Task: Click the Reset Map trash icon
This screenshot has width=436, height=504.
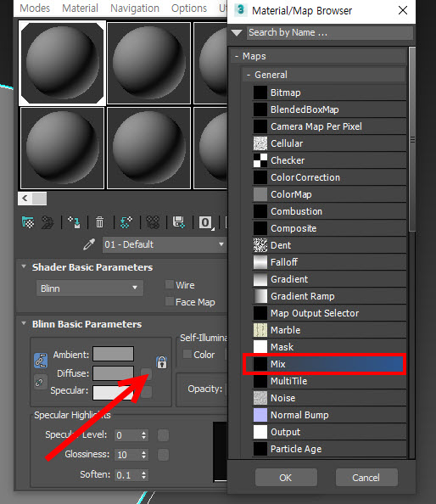Action: [99, 222]
